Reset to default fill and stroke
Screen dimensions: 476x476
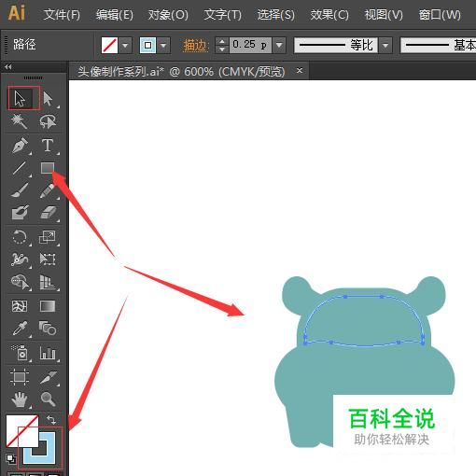coord(11,458)
